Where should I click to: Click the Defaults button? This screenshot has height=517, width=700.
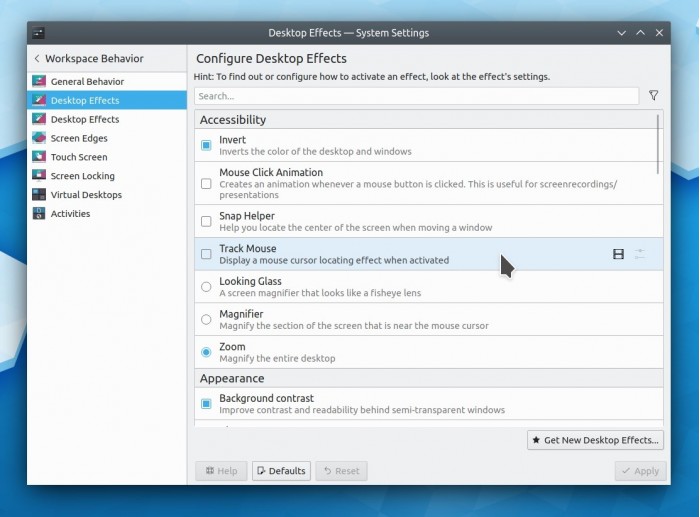pyautogui.click(x=280, y=471)
